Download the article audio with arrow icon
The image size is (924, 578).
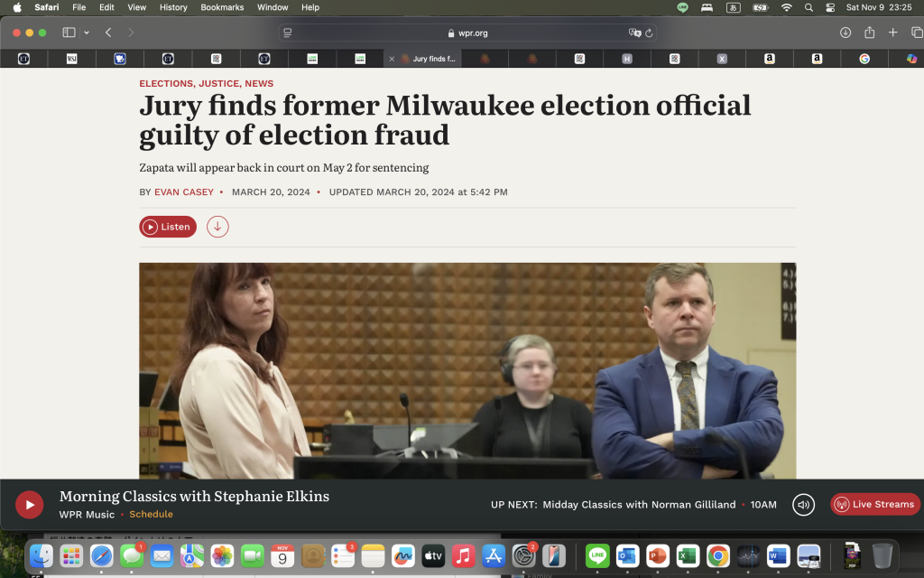(217, 227)
